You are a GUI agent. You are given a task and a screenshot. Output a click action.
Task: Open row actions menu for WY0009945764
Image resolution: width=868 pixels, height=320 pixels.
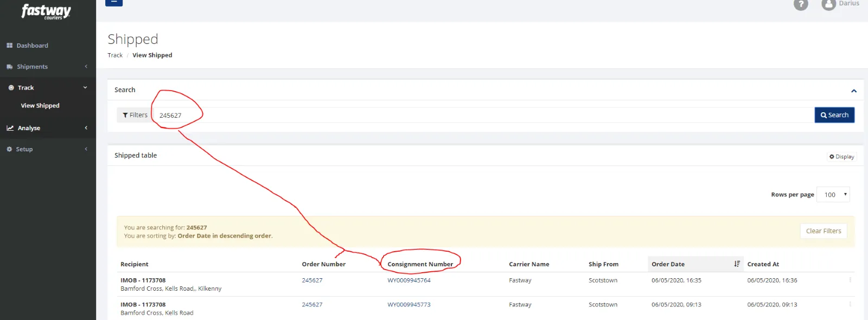click(850, 280)
